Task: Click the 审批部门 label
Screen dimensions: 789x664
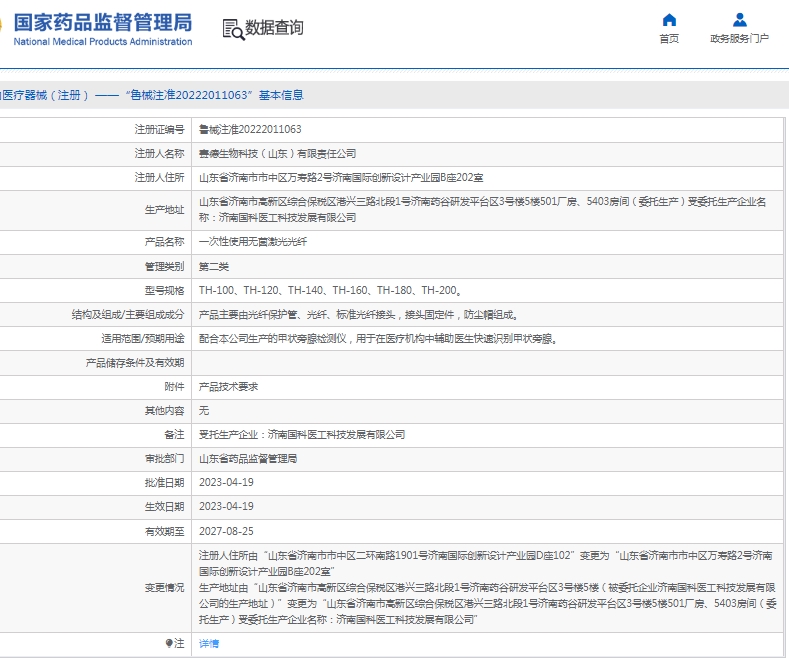Action: pos(165,459)
